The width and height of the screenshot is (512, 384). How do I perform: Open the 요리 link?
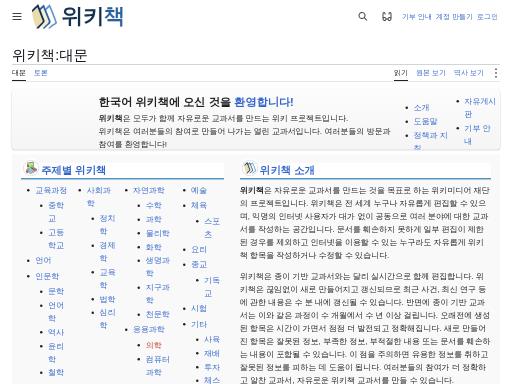tap(199, 249)
